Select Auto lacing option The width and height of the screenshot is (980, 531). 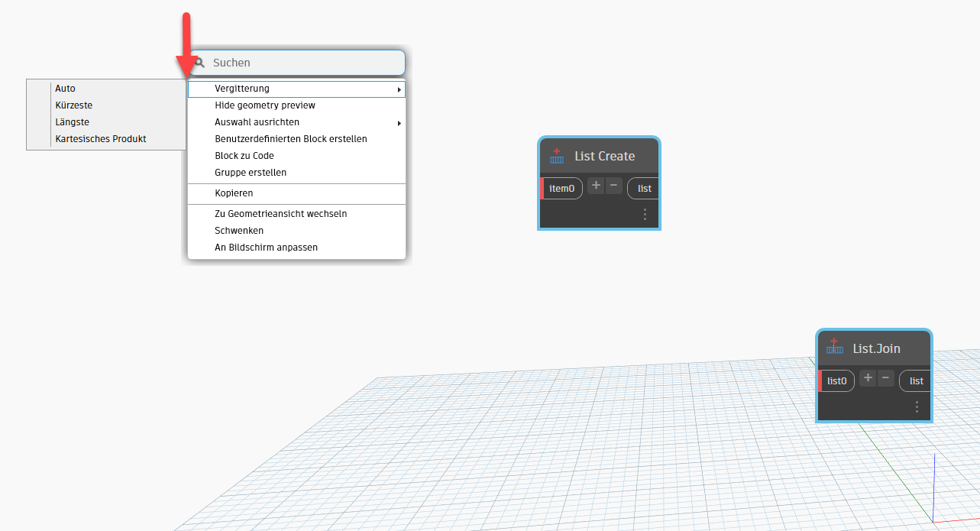point(106,89)
